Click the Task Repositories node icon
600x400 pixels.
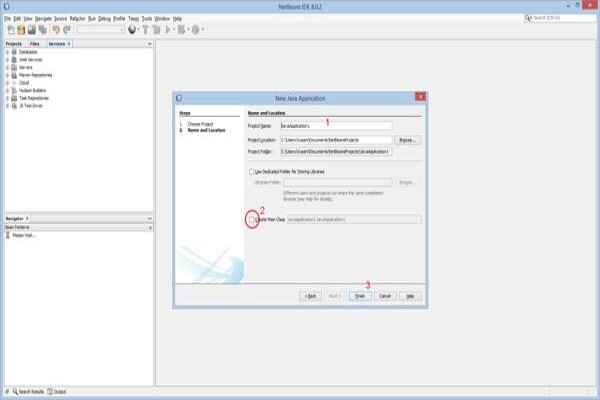pyautogui.click(x=14, y=98)
